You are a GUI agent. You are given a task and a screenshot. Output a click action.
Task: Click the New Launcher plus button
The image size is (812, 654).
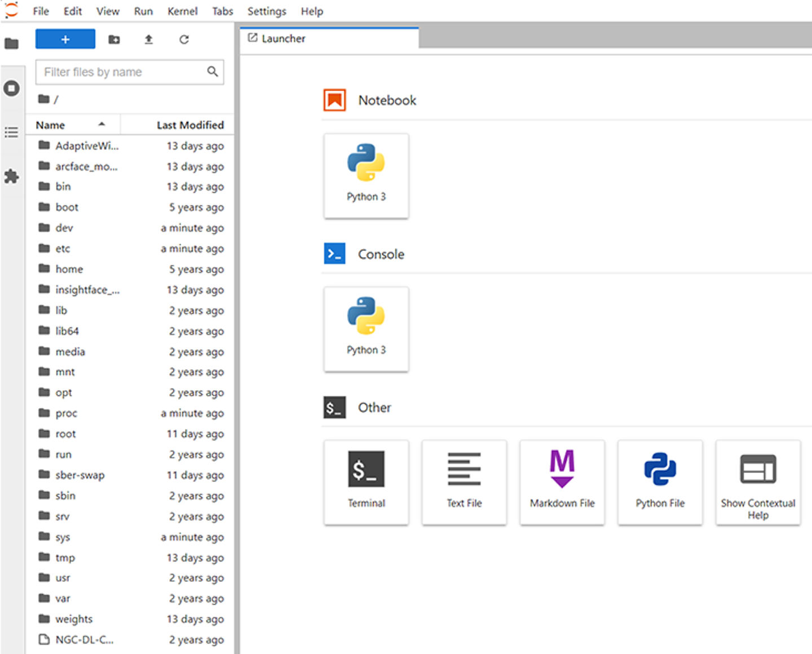pyautogui.click(x=65, y=39)
